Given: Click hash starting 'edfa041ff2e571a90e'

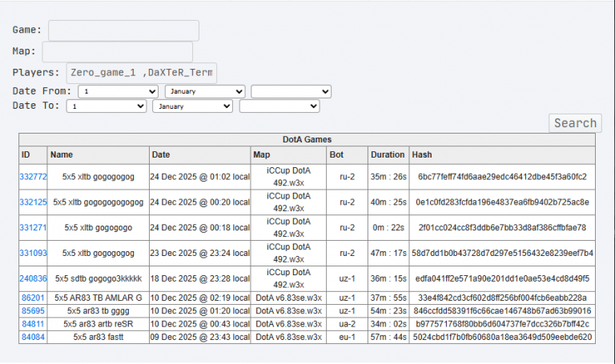Looking at the screenshot, I should 502,278.
